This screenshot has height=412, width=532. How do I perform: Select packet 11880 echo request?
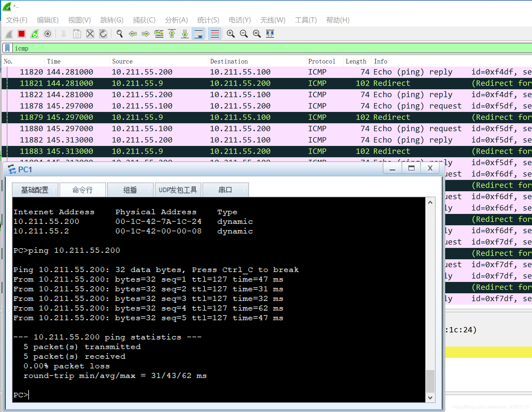[x=267, y=129]
